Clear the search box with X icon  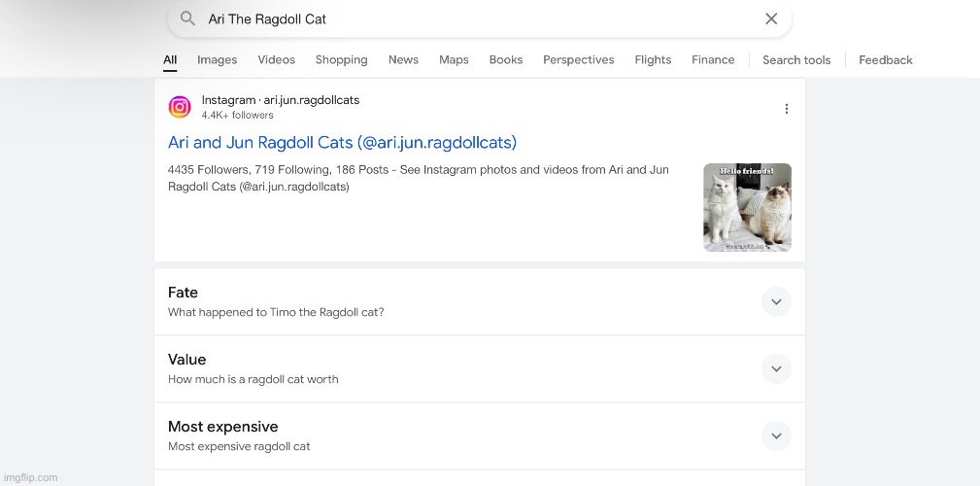770,19
